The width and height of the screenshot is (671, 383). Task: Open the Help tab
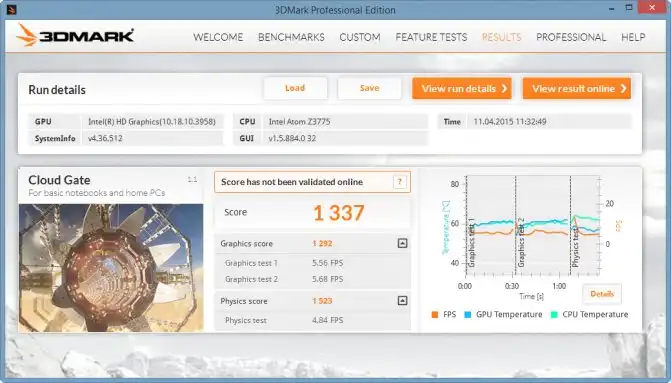pyautogui.click(x=633, y=37)
